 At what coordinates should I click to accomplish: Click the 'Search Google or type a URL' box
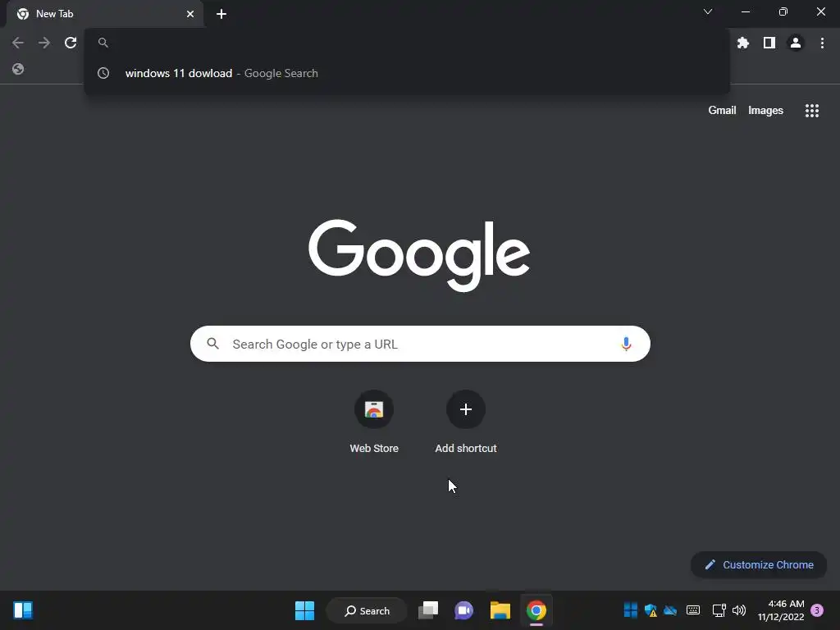pos(420,344)
